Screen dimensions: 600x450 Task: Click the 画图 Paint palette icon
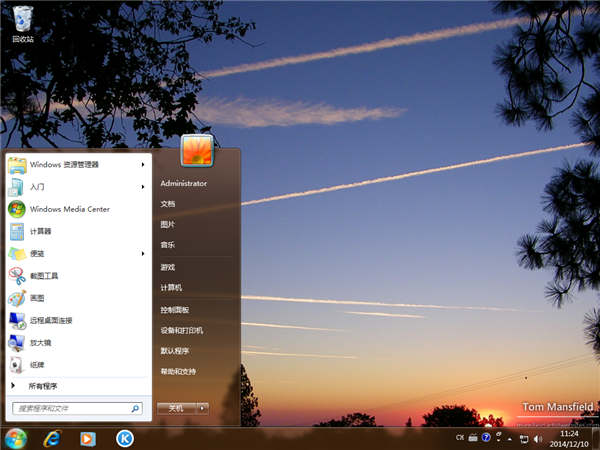tap(17, 298)
